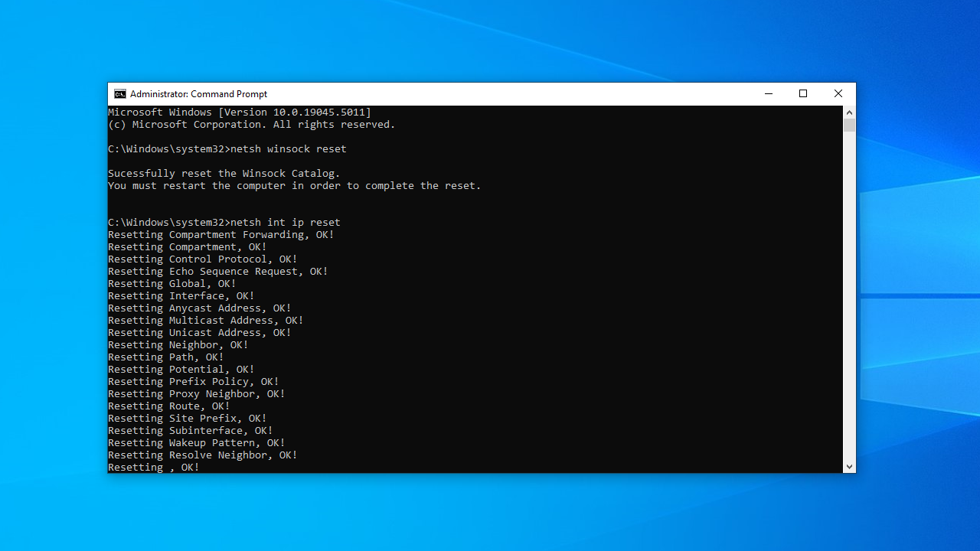Click the 'Resetting Potential, OK!' line
Viewport: 980px width, 551px height.
click(181, 370)
